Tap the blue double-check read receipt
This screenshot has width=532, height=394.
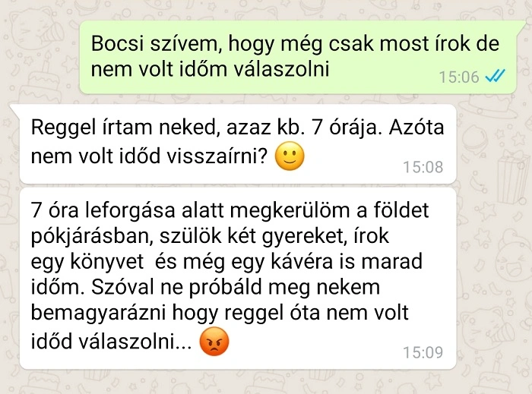[496, 76]
